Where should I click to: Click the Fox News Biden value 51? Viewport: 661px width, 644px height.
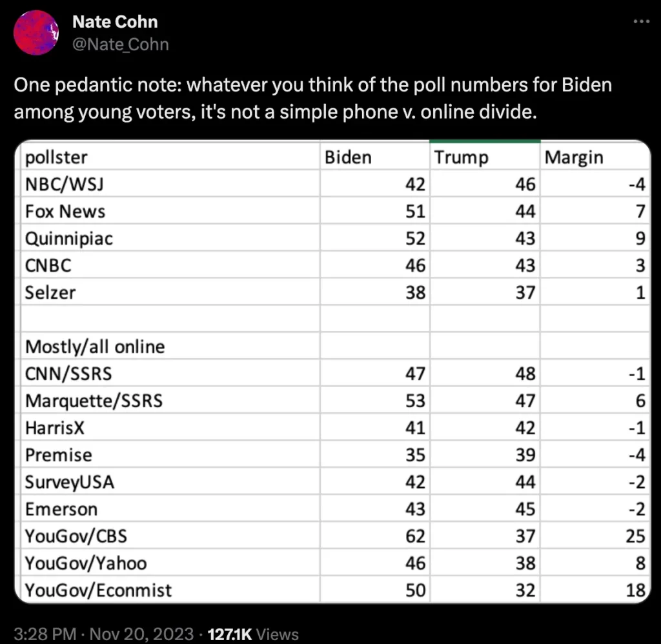pyautogui.click(x=416, y=212)
